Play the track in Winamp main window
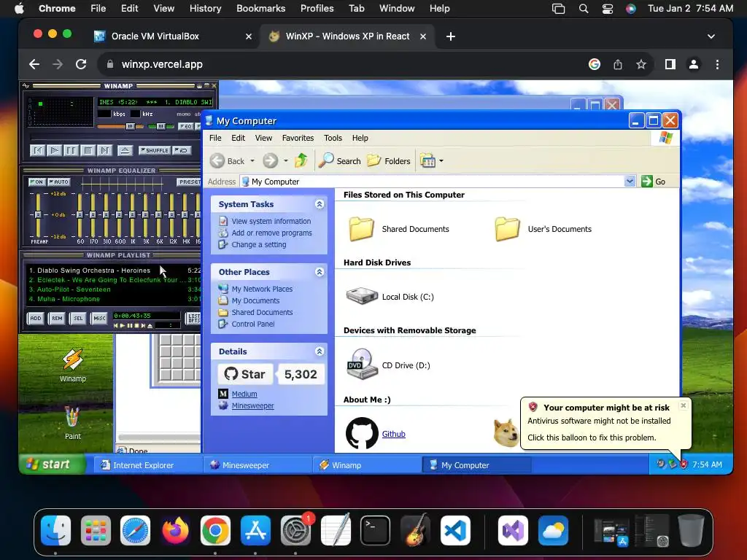The image size is (747, 560). (x=54, y=150)
